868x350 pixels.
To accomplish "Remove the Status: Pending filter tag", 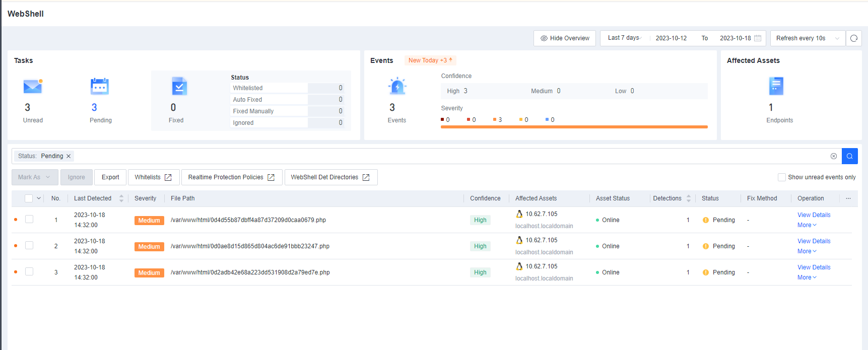I will click(x=69, y=156).
